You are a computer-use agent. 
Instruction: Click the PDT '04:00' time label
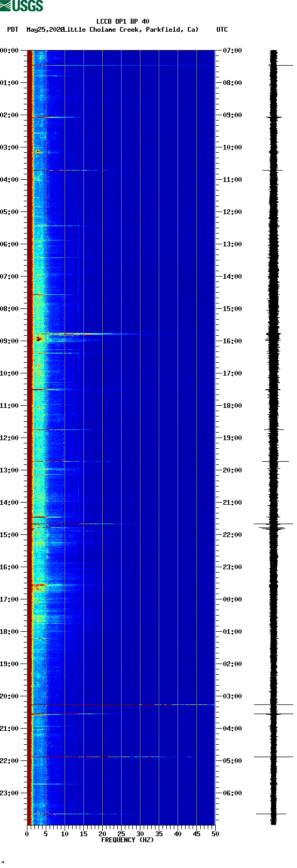coord(10,180)
